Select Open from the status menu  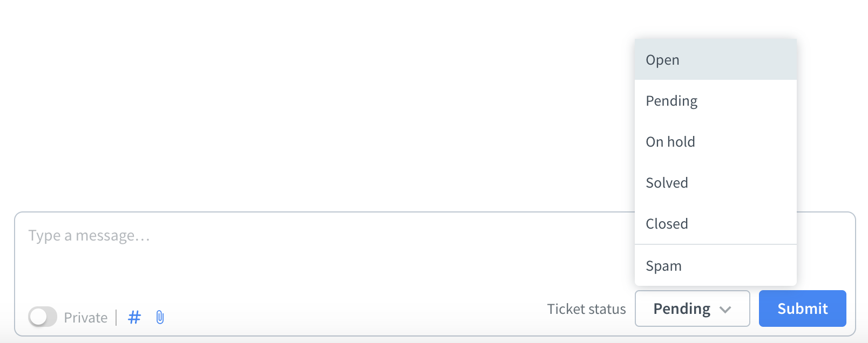[715, 60]
